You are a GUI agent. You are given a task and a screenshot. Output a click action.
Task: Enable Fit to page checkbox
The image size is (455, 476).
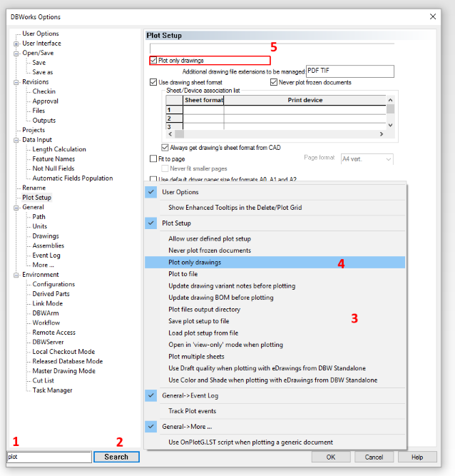pyautogui.click(x=153, y=158)
